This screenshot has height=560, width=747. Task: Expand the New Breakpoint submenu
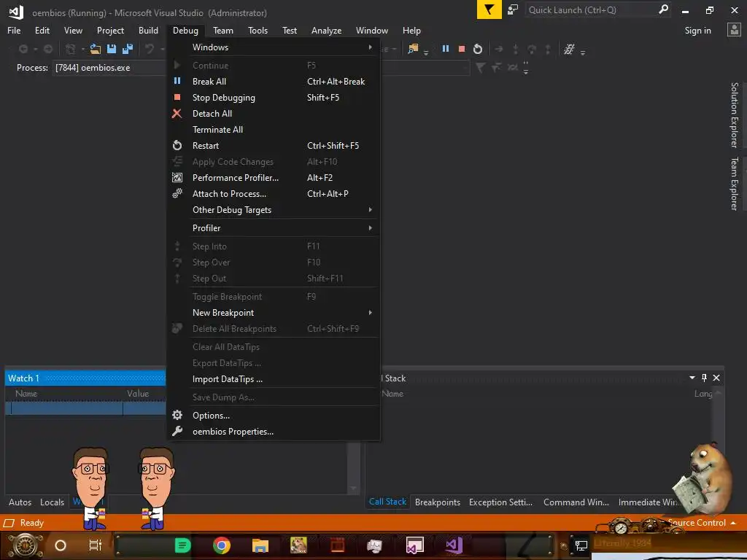274,313
